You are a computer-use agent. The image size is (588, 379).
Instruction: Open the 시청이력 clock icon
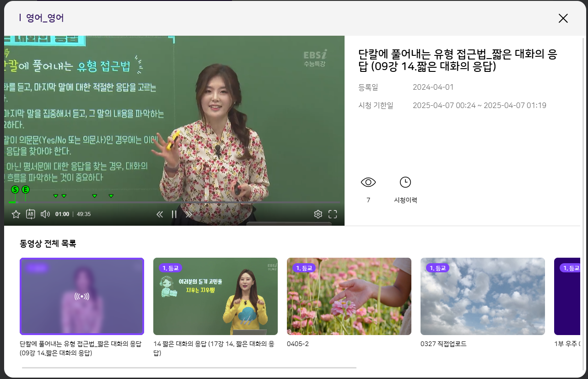pyautogui.click(x=405, y=182)
